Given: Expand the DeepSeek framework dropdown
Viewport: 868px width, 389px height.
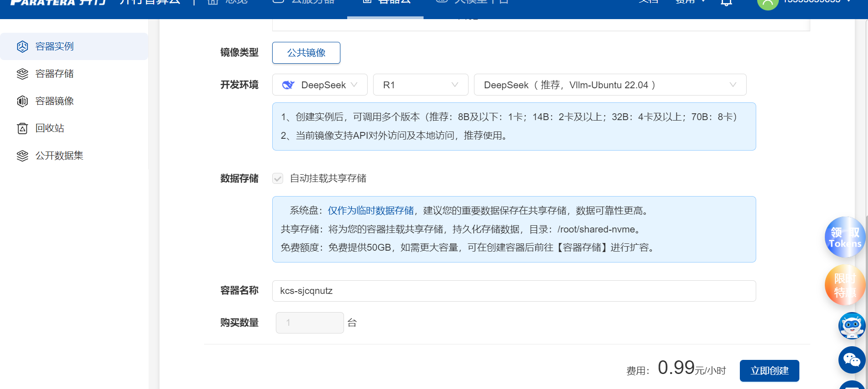Looking at the screenshot, I should 320,85.
